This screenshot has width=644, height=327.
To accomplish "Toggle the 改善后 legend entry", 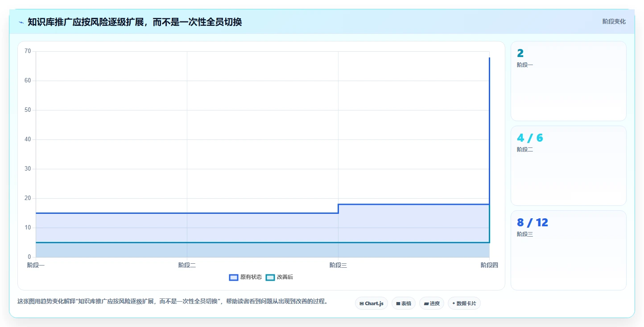I will [279, 277].
